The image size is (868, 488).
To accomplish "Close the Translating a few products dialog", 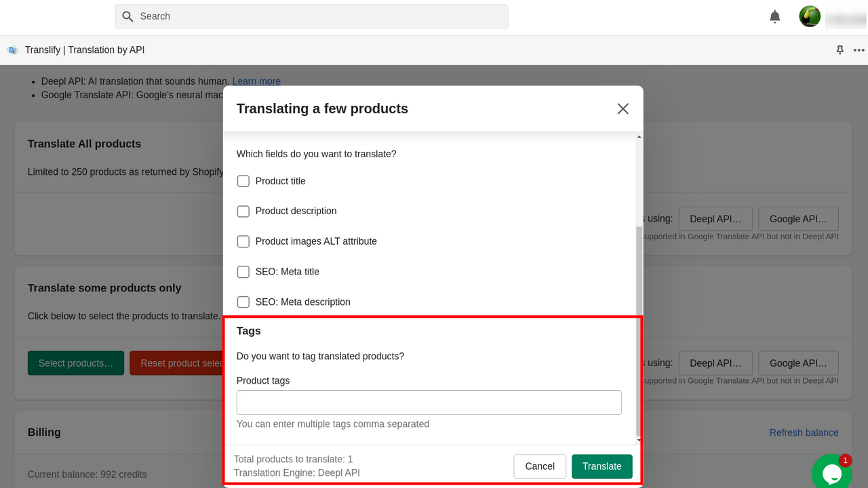I will click(622, 108).
